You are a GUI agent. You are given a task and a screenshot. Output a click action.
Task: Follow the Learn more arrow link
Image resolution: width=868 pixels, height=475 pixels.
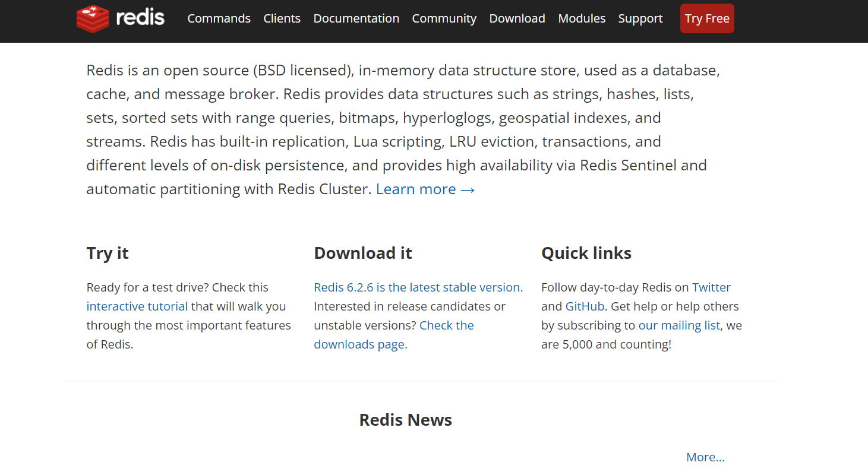[x=425, y=189]
